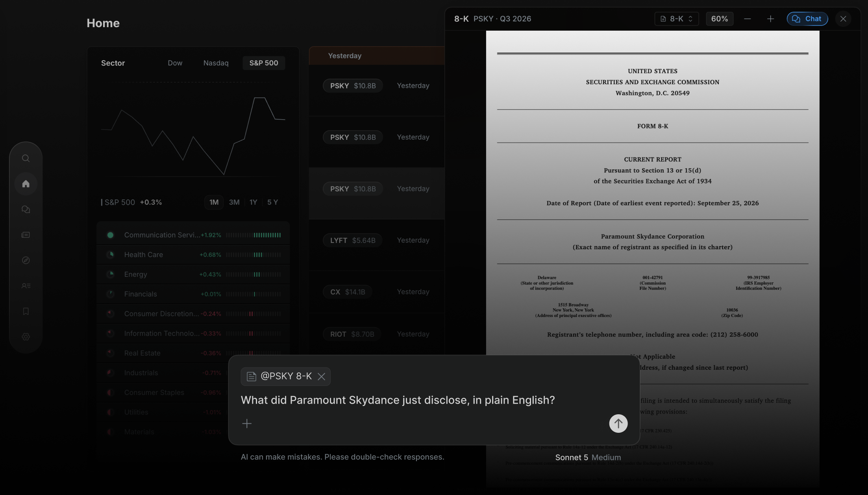The width and height of the screenshot is (868, 495).
Task: Click the RIOT $8.70B ticker chip
Action: (352, 334)
